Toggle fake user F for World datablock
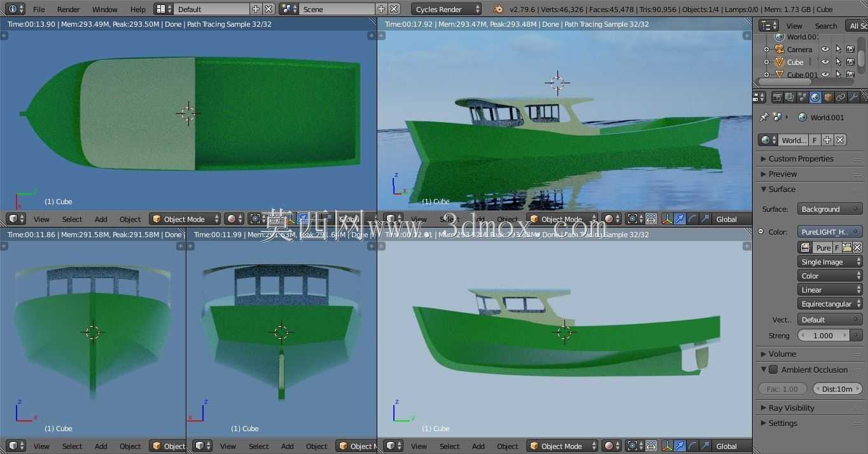This screenshot has height=454, width=868. 815,140
